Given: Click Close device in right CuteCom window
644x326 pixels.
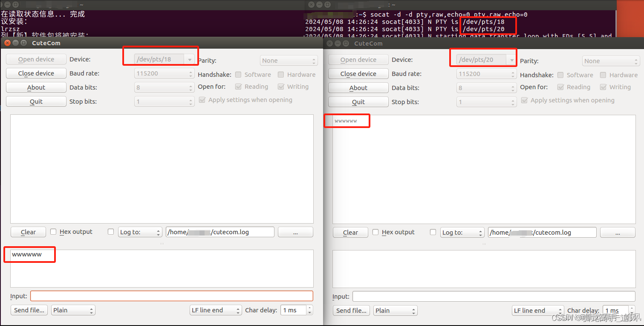Looking at the screenshot, I should click(358, 74).
